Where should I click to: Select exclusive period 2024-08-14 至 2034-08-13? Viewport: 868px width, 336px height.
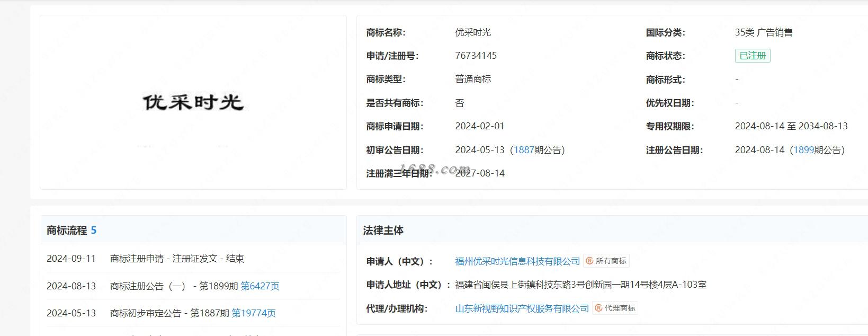pyautogui.click(x=791, y=126)
